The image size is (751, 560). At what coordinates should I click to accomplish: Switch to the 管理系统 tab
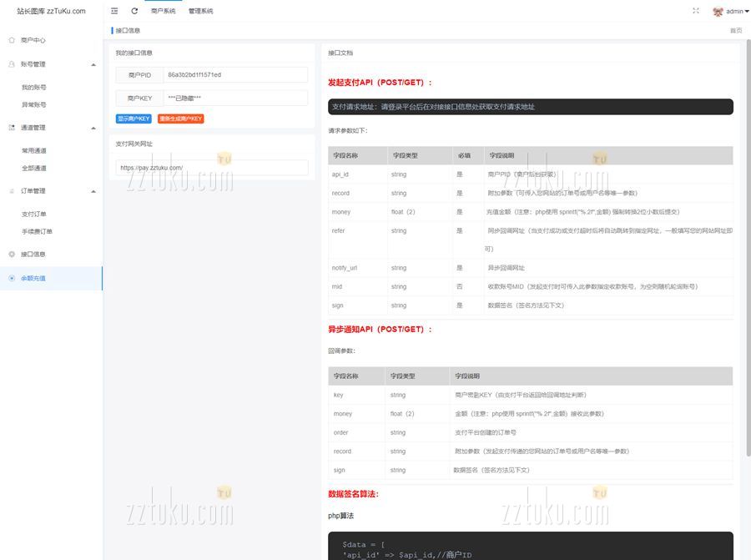click(x=200, y=11)
